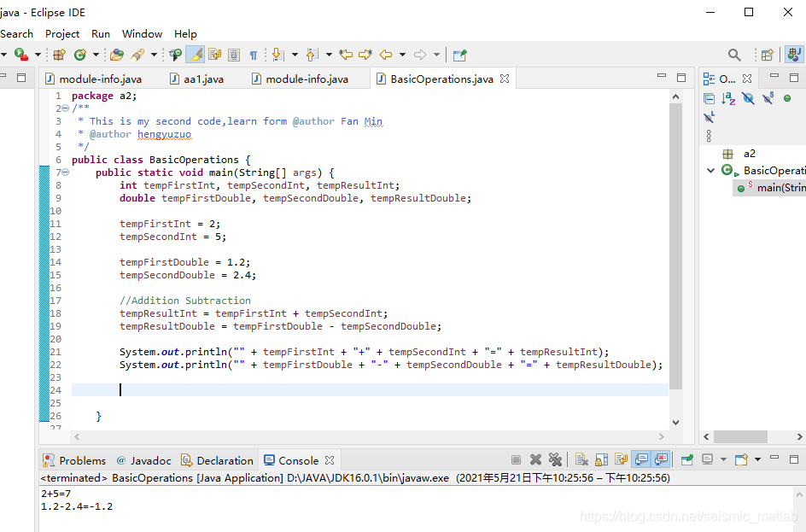
Task: Click the Run Last Tool external tools icon
Action: [x=21, y=55]
